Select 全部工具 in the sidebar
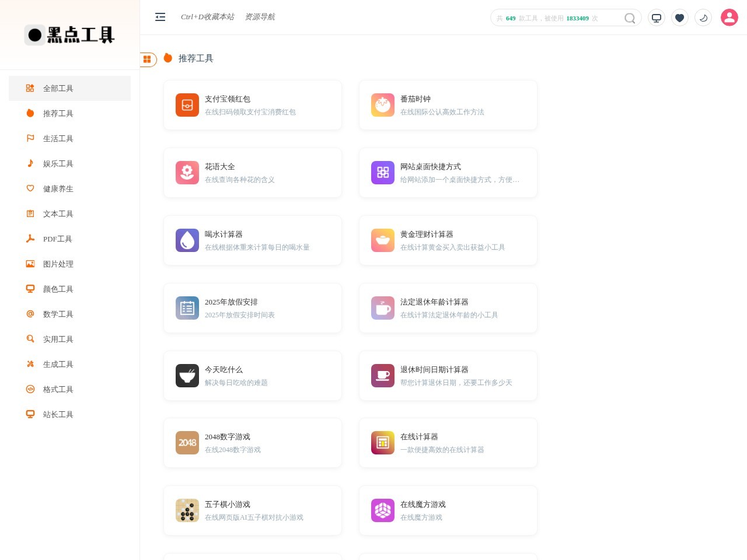 (69, 88)
